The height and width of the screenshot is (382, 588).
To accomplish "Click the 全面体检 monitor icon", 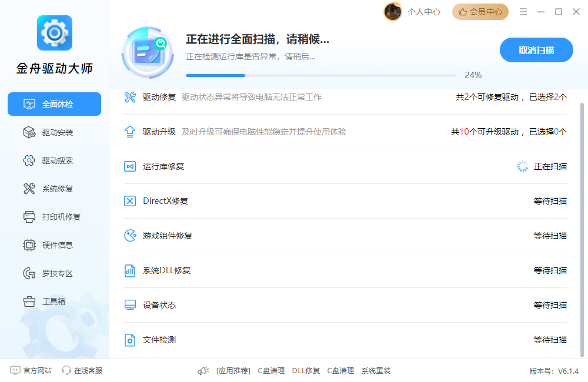I will [x=29, y=104].
